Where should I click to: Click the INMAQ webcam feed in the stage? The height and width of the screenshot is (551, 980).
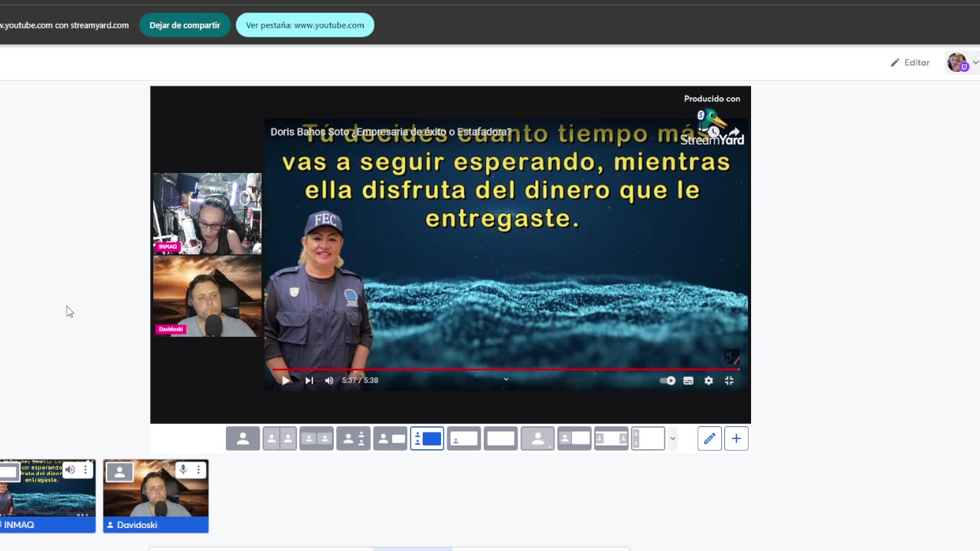pos(207,214)
